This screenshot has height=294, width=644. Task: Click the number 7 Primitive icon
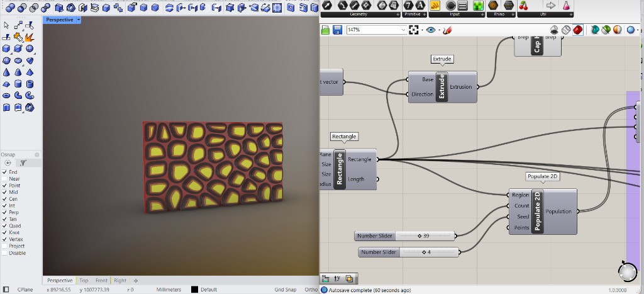tap(408, 5)
